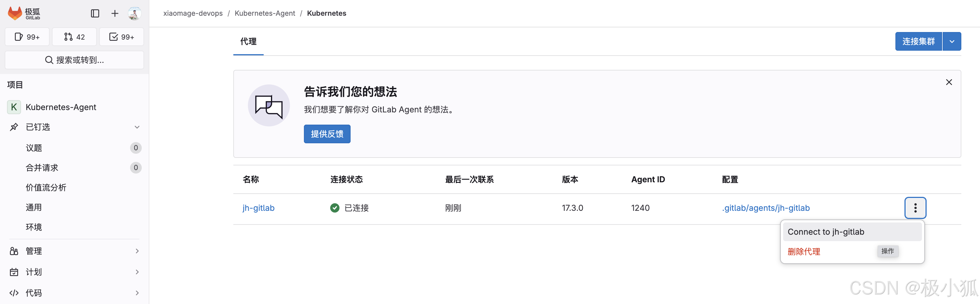
Task: Open Kubernetes-Agent project in sidebar
Action: (61, 107)
